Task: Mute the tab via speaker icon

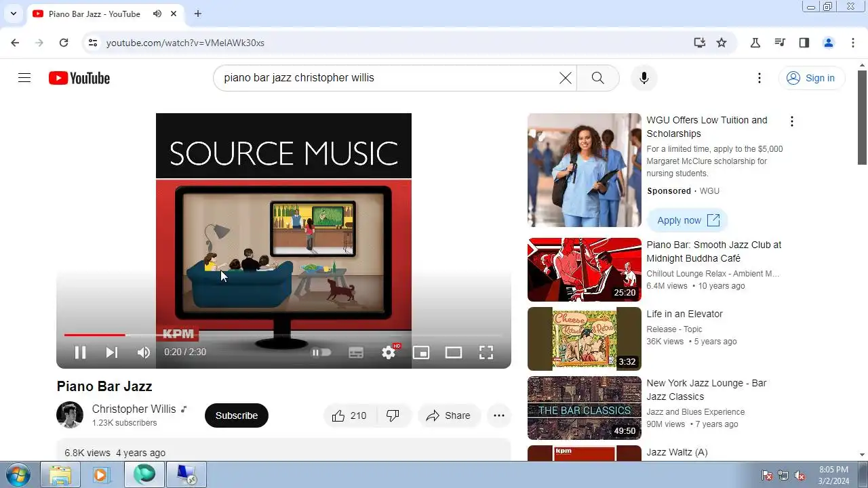Action: point(157,14)
